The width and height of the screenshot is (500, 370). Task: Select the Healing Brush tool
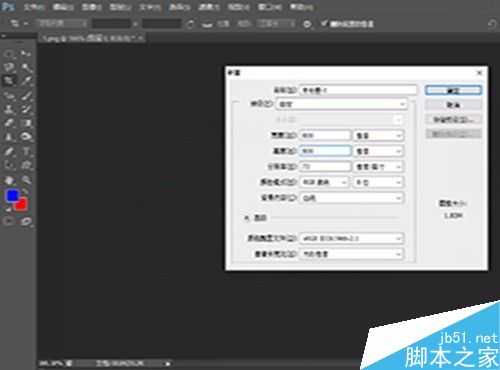click(x=9, y=96)
